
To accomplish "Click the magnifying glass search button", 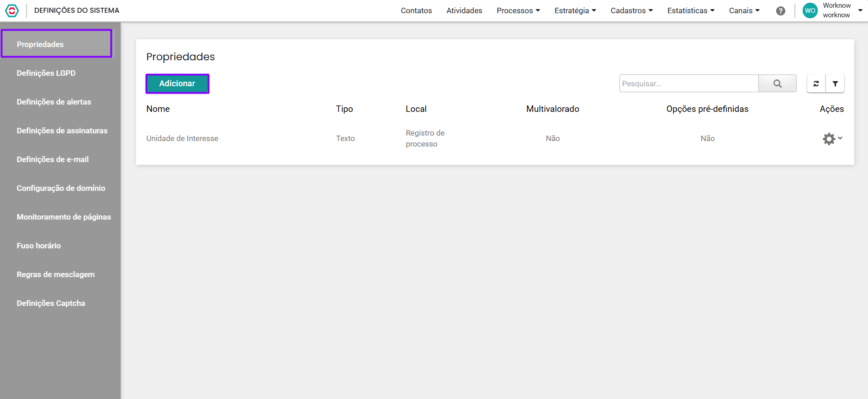I will pos(777,84).
